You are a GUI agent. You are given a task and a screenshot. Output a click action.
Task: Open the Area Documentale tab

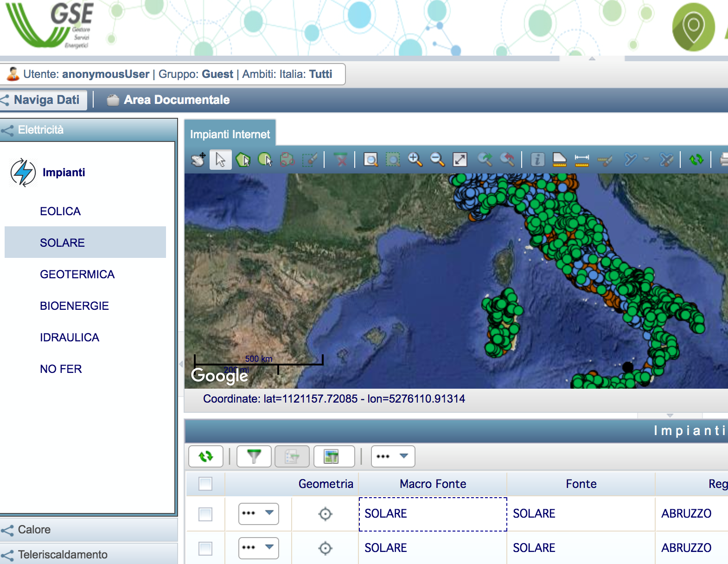(176, 100)
